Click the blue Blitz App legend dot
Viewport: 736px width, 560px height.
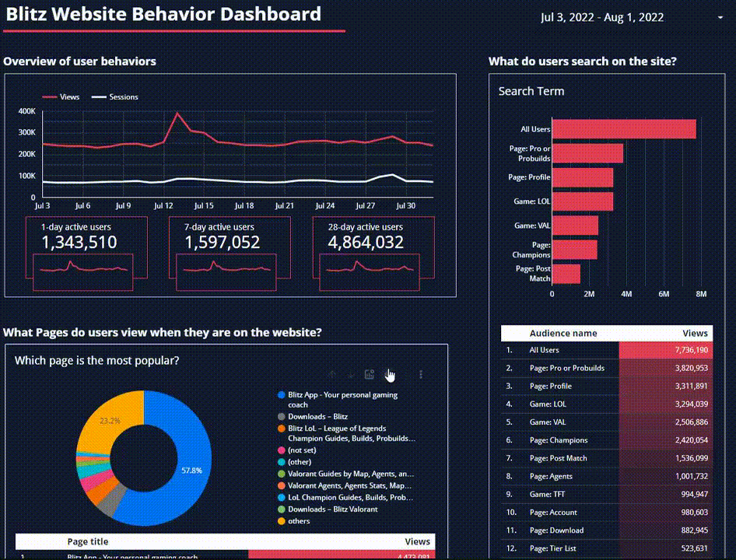pyautogui.click(x=282, y=395)
